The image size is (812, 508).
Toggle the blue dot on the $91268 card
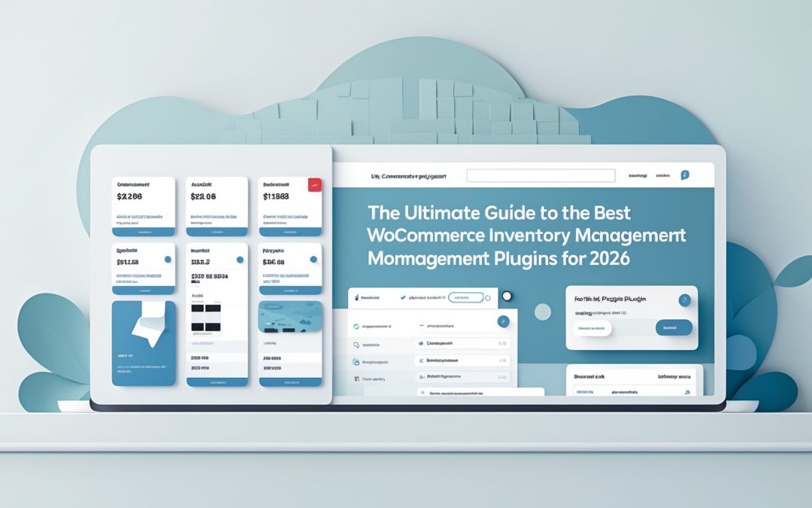coord(168,259)
